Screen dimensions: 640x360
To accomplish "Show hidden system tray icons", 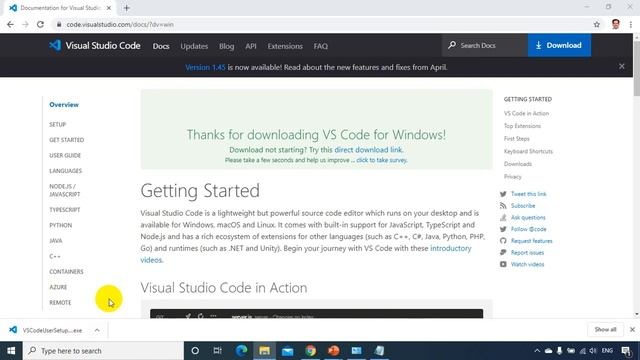I will tap(537, 351).
